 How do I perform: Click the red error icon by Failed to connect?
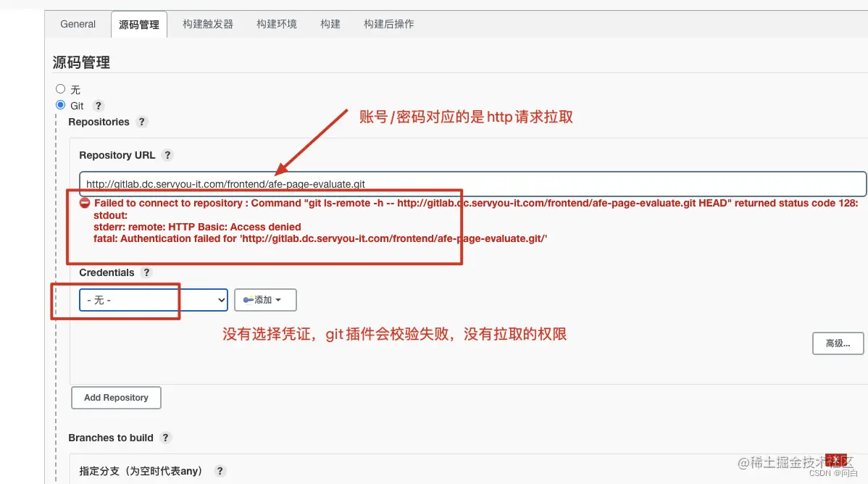click(x=85, y=203)
